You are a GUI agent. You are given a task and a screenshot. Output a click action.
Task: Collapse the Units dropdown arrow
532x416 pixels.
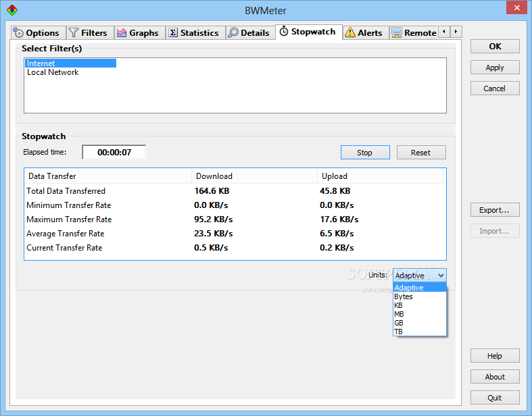(441, 276)
